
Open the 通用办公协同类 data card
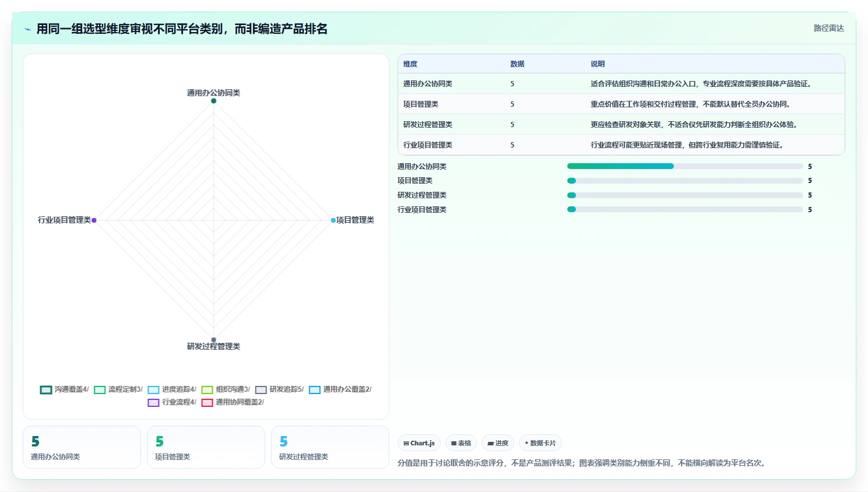[x=82, y=447]
